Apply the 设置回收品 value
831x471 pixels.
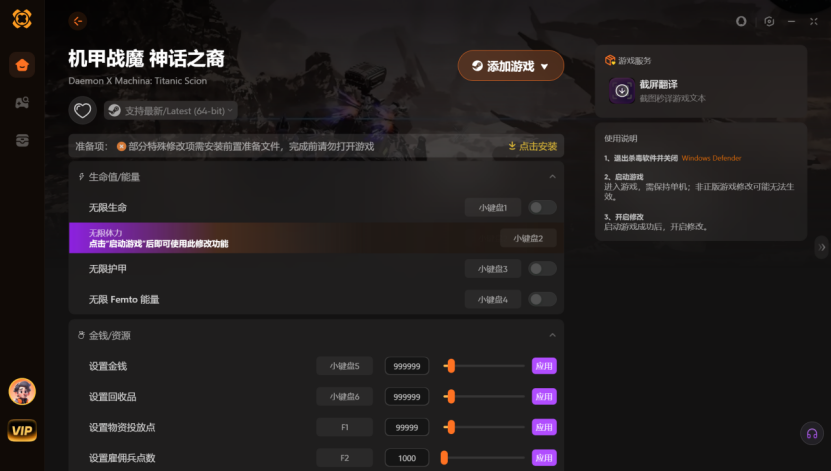pyautogui.click(x=544, y=397)
